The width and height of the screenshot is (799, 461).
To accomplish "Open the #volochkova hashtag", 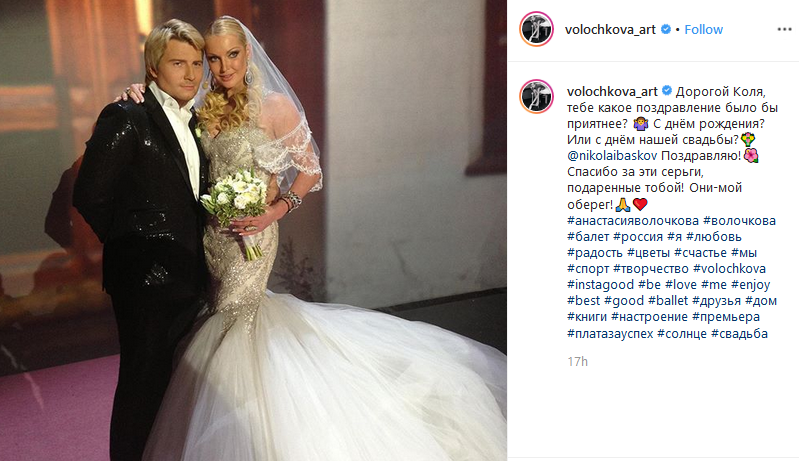I will [729, 269].
